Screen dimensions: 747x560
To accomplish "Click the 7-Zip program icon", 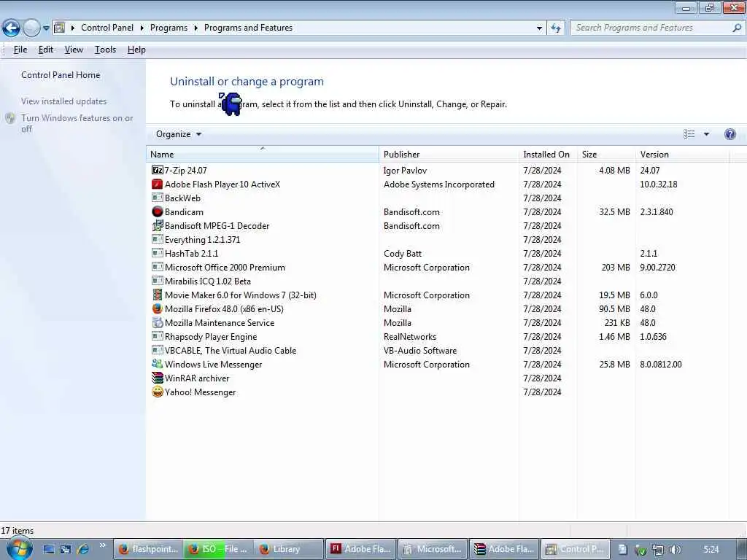I will click(x=158, y=170).
